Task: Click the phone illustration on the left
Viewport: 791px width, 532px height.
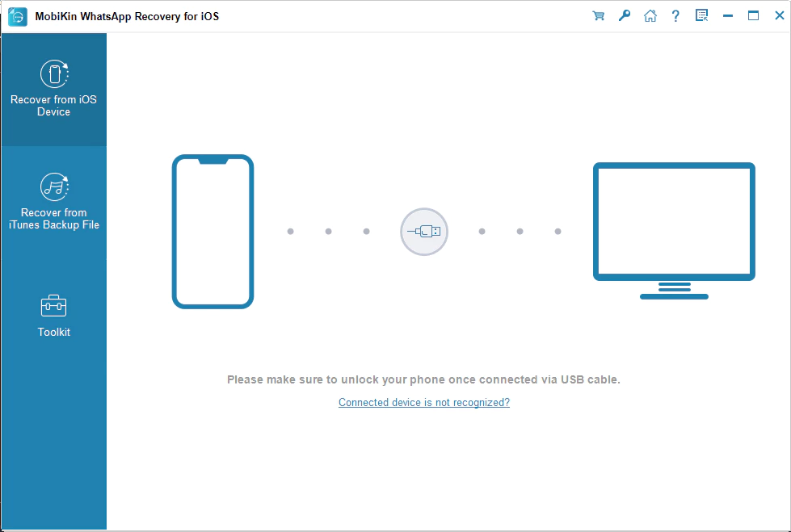Action: point(212,232)
